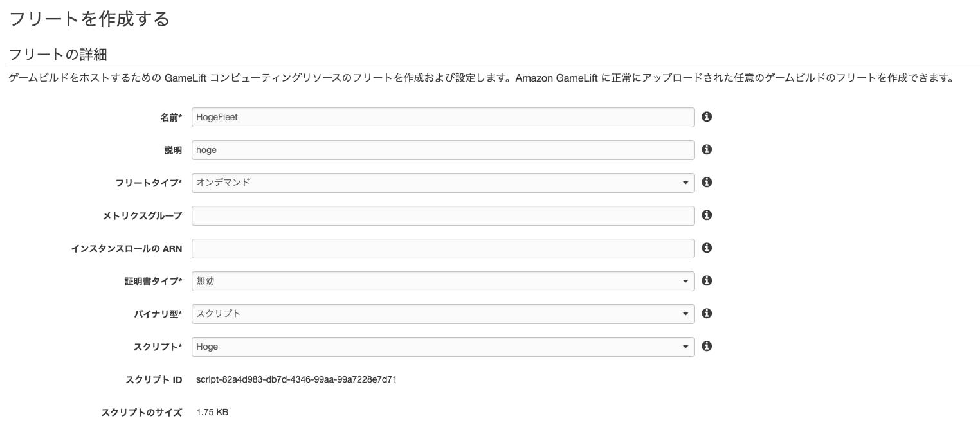Click the empty メトリクスグループ input field
Image resolution: width=980 pixels, height=425 pixels.
pos(443,215)
